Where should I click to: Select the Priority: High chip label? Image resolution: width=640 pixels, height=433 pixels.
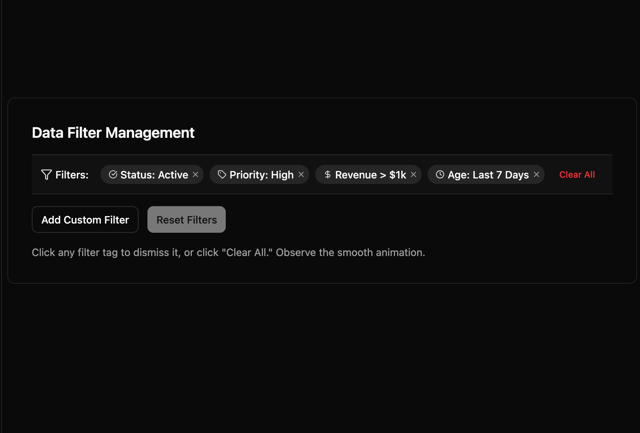[x=261, y=175]
